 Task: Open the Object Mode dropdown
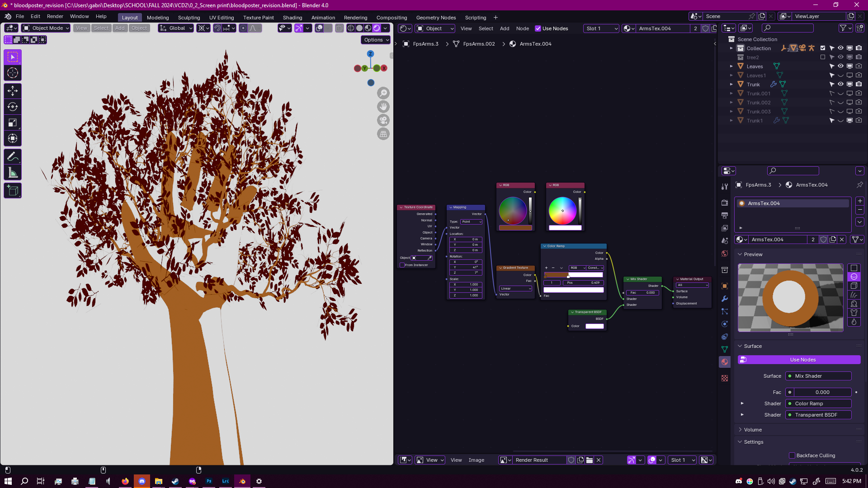pyautogui.click(x=46, y=28)
